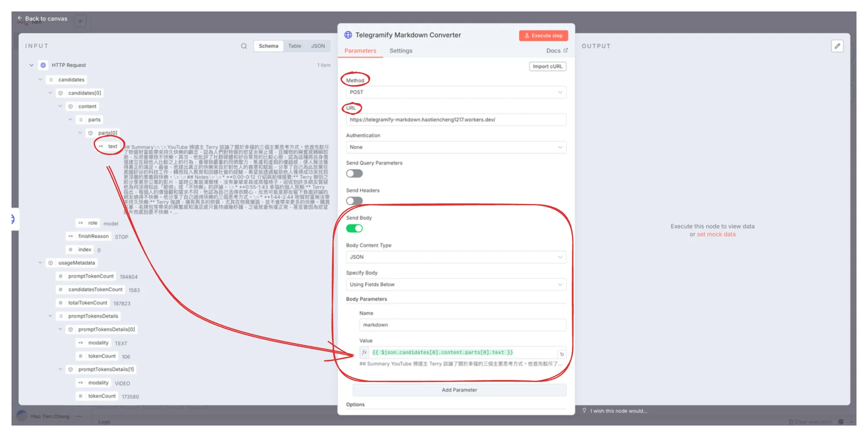Open the Method dropdown showing POST
868x437 pixels.
click(456, 92)
